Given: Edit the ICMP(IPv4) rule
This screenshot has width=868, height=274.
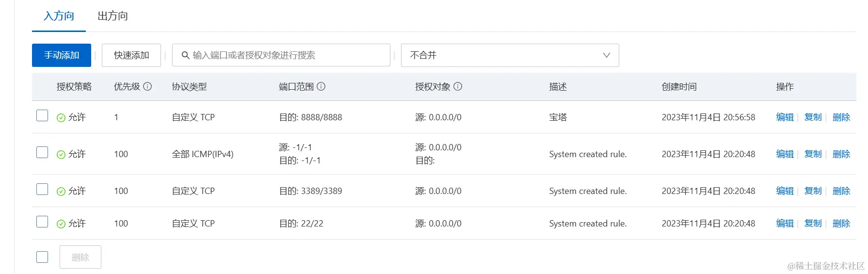Looking at the screenshot, I should coord(785,154).
